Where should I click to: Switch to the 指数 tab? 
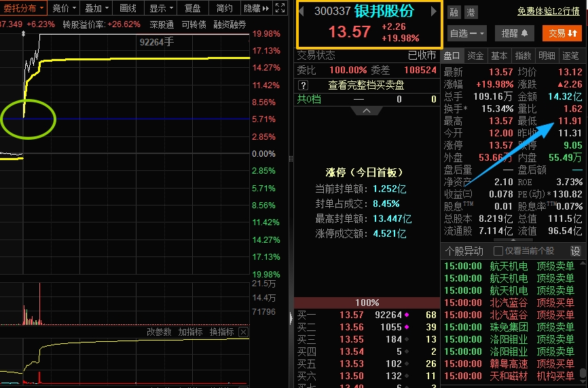[523, 56]
